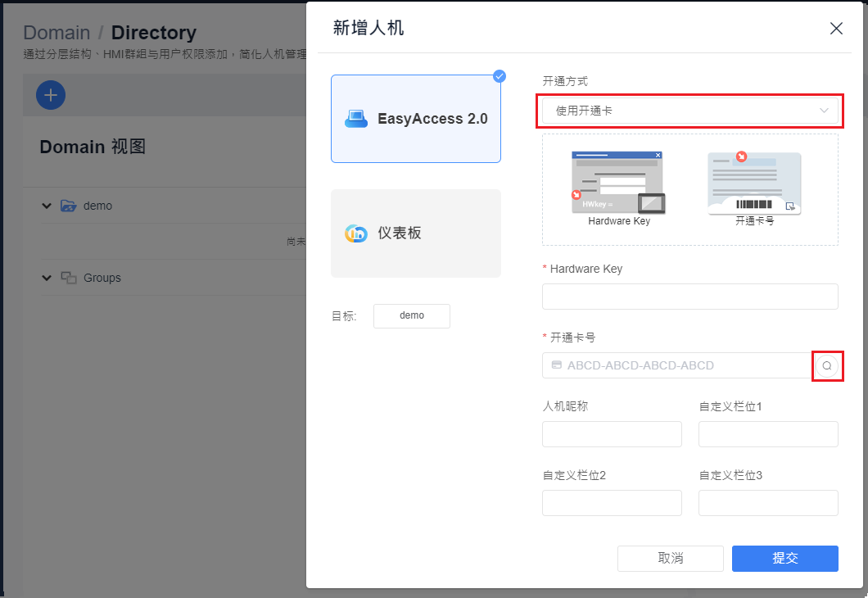
Task: Click the EasyAccess 2.0 monitor icon
Action: click(356, 119)
